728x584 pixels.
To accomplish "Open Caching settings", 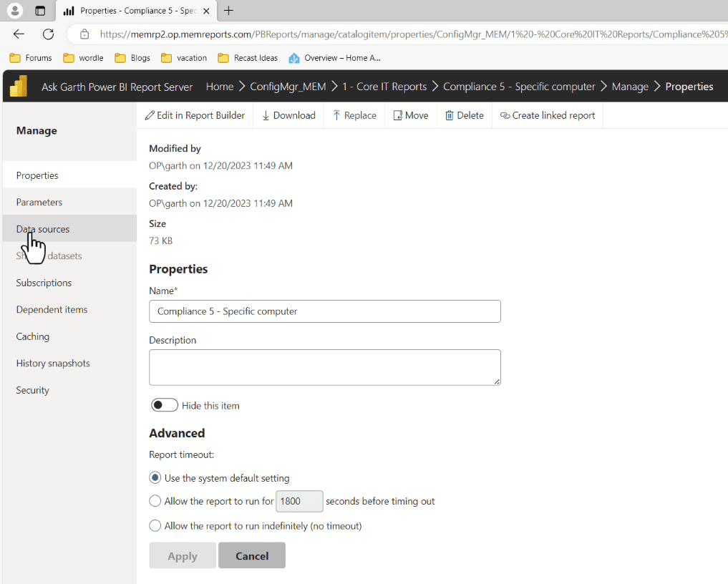I will pos(69,336).
